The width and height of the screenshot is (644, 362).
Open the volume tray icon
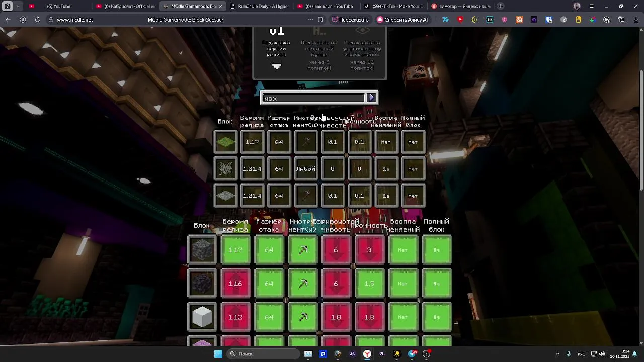point(602,354)
